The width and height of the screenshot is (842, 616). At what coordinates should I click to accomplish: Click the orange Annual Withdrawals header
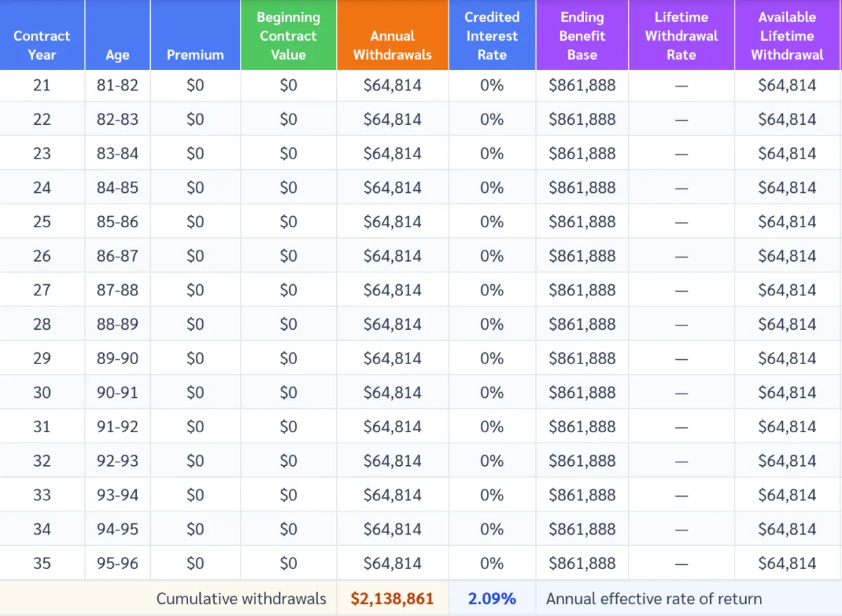pos(392,45)
